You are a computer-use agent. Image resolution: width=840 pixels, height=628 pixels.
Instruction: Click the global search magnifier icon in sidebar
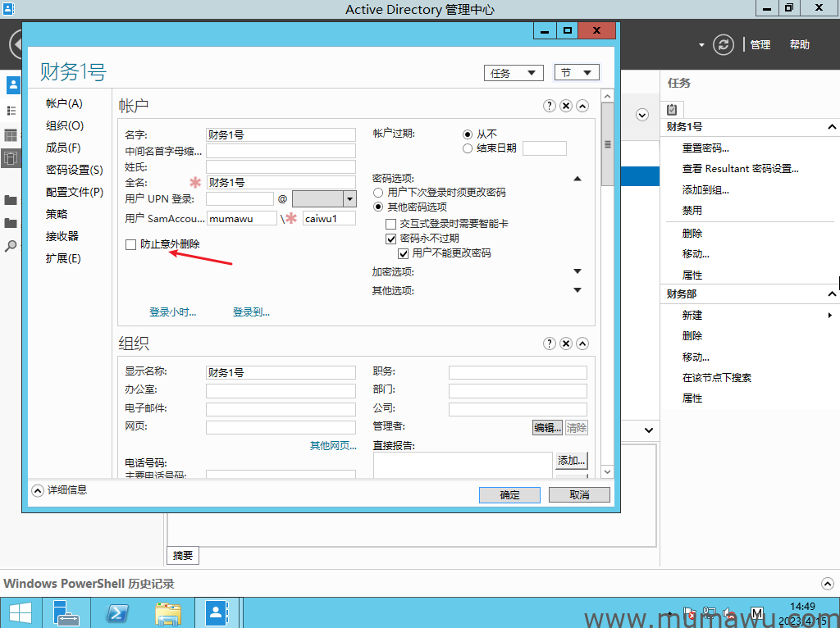click(11, 246)
